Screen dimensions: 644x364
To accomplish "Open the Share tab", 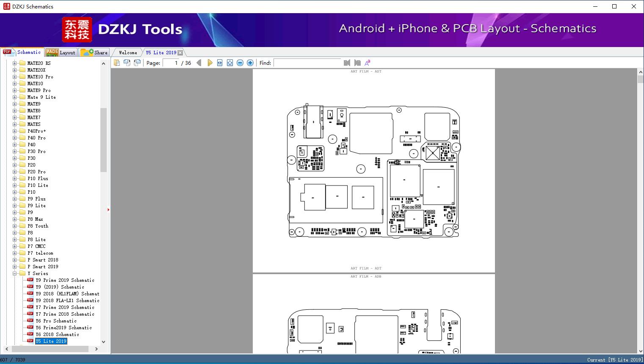I will tap(94, 53).
